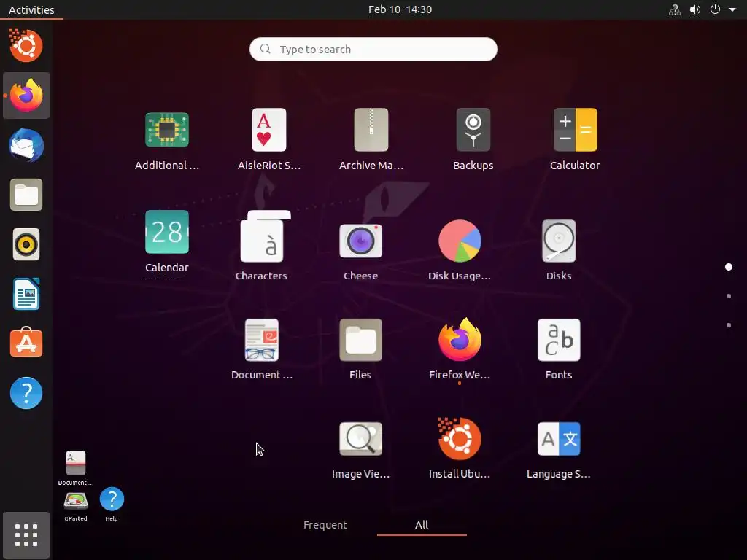
Task: Click the volume icon in top bar
Action: 695,9
